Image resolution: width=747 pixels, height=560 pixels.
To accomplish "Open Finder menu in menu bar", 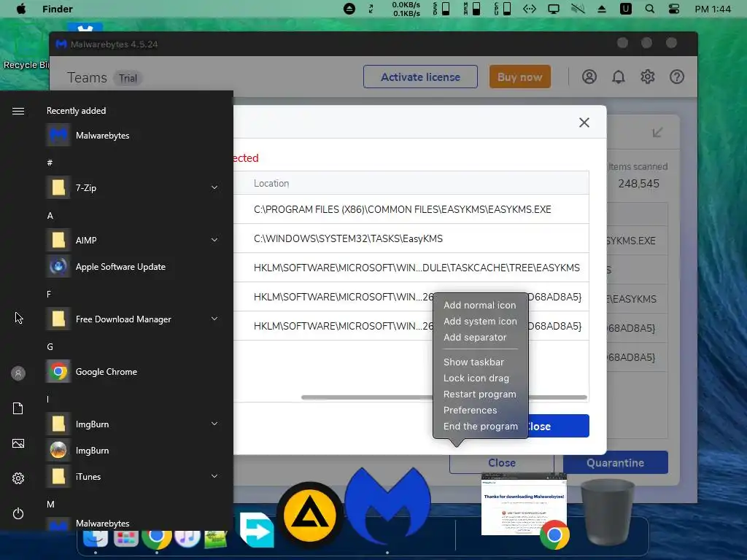I will [x=57, y=9].
